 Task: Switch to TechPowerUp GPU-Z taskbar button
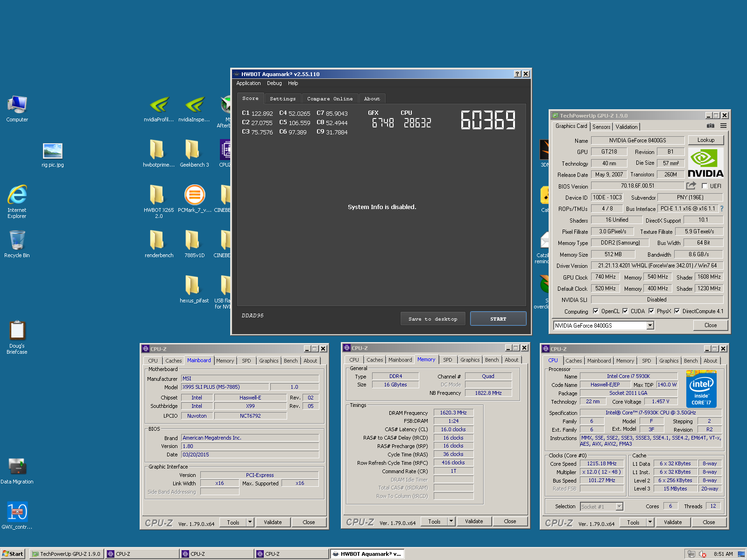pos(66,554)
